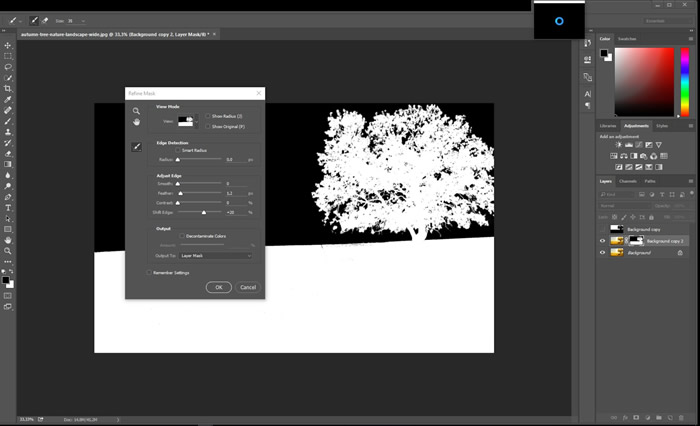The height and width of the screenshot is (426, 700).
Task: Click the Add layer mask button
Action: (636, 418)
